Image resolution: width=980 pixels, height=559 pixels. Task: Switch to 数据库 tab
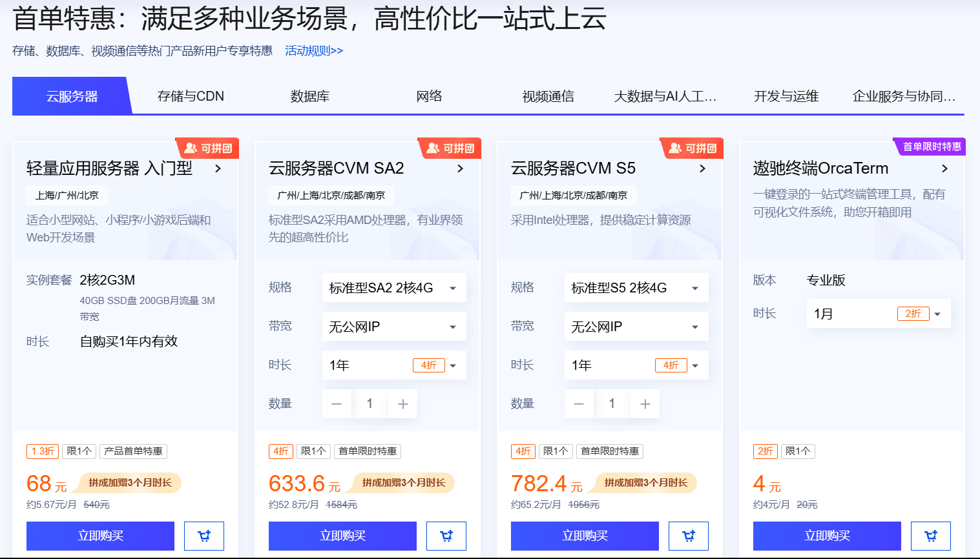point(310,96)
